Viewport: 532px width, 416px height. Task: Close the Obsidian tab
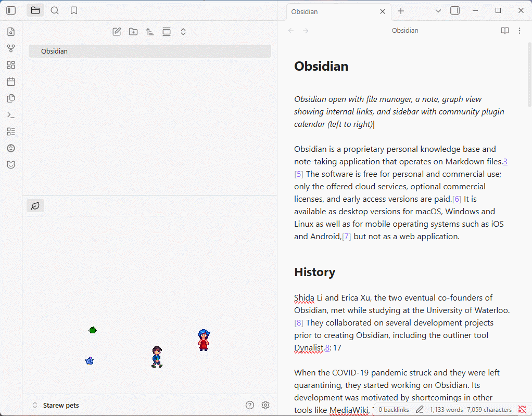383,11
